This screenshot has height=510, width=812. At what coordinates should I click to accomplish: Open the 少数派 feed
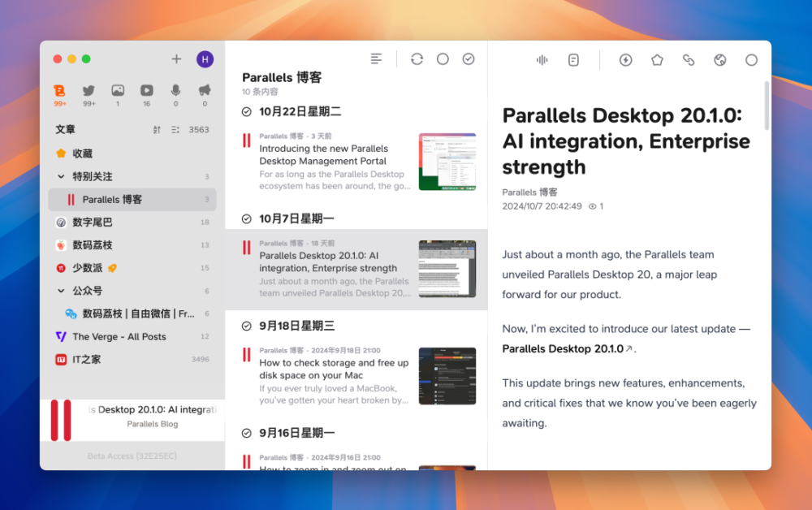[132, 268]
